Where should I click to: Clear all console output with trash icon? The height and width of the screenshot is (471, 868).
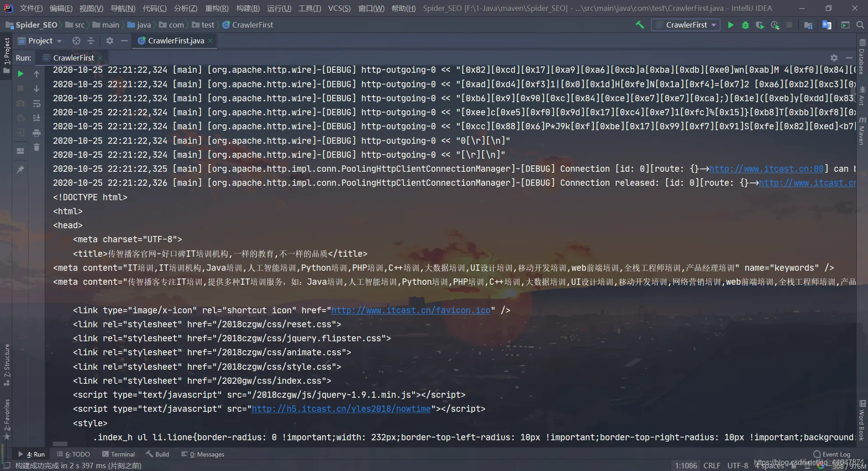pos(37,147)
